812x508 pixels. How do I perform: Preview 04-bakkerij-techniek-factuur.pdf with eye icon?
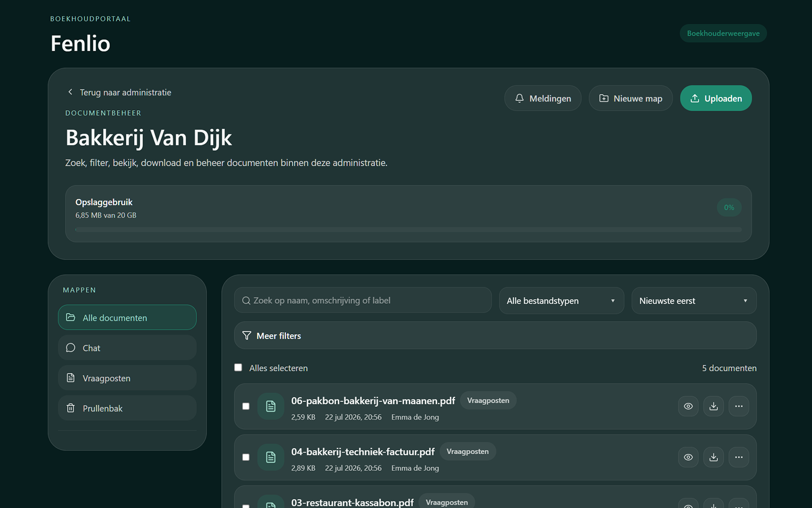(x=688, y=457)
